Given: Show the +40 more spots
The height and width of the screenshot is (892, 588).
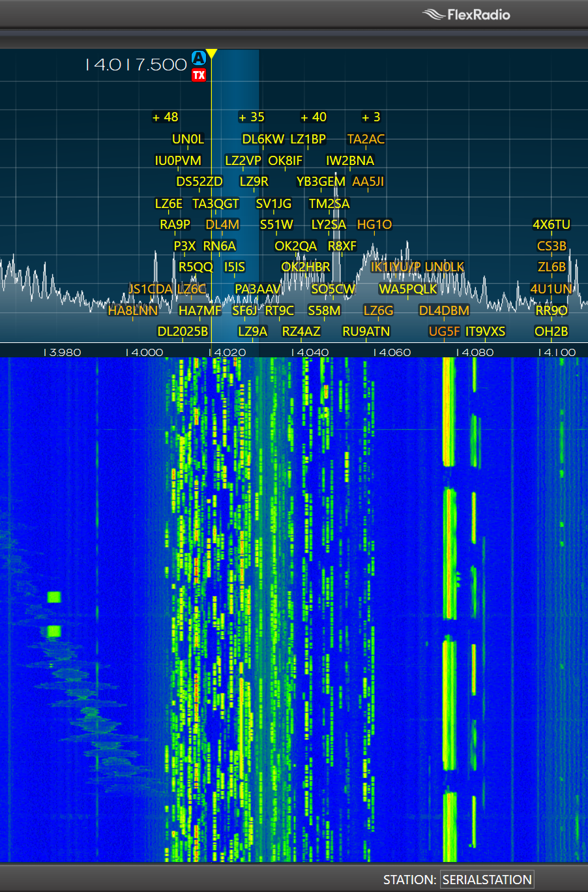Looking at the screenshot, I should [x=314, y=117].
